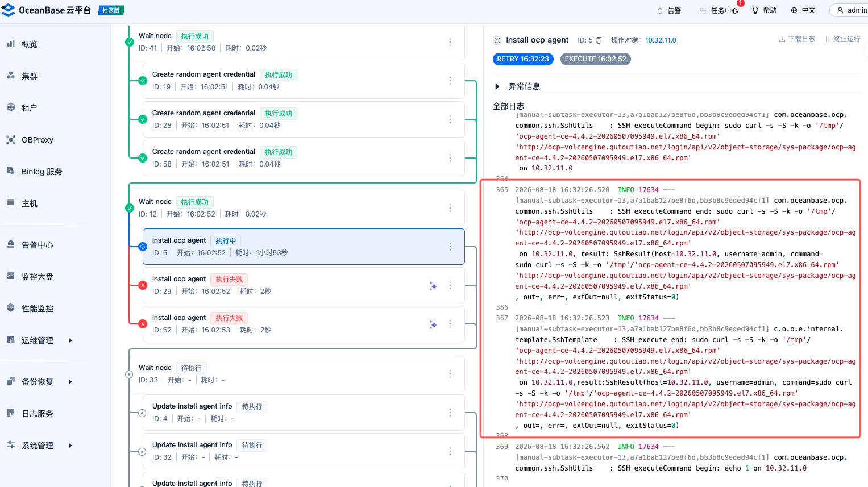
Task: Click 终止运行 stop running button
Action: (842, 39)
